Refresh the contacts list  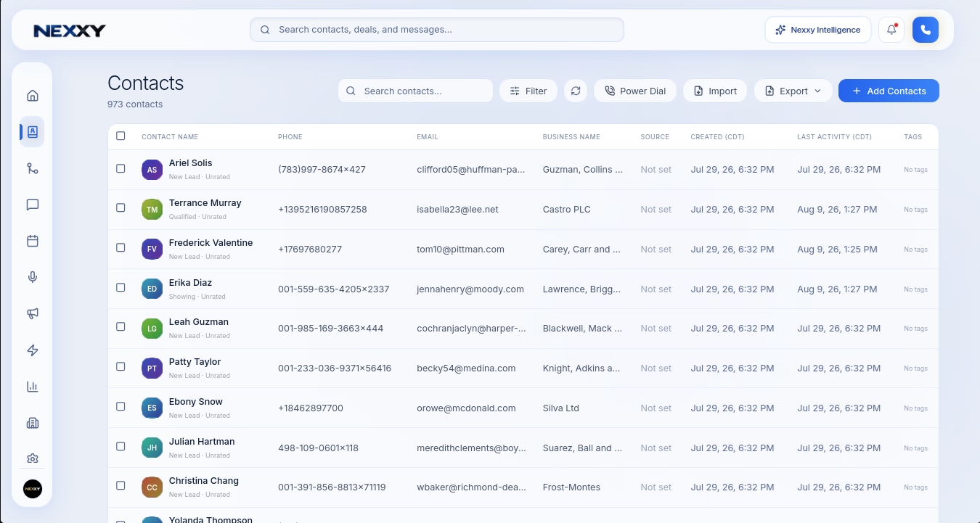pyautogui.click(x=576, y=91)
